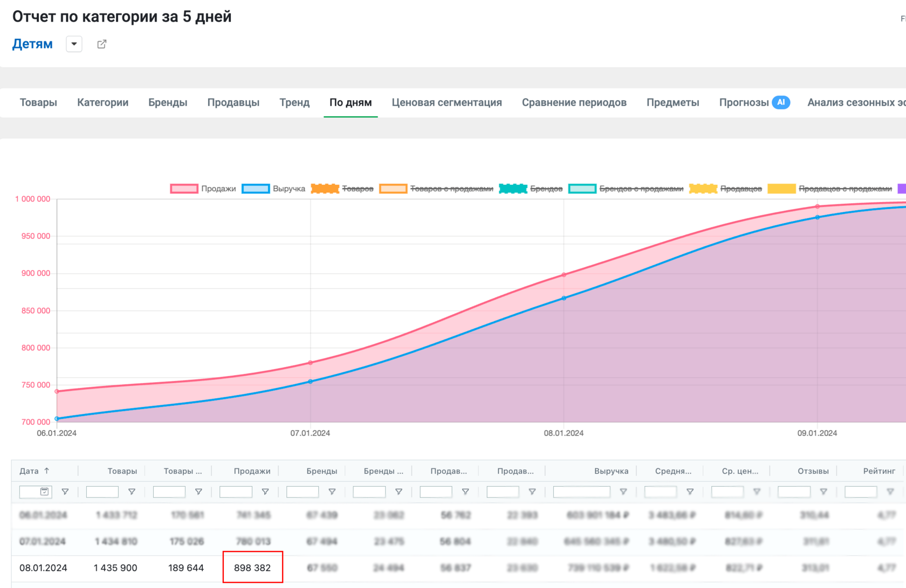This screenshot has height=588, width=906.
Task: Focus the Товары filter input field
Action: click(x=102, y=492)
